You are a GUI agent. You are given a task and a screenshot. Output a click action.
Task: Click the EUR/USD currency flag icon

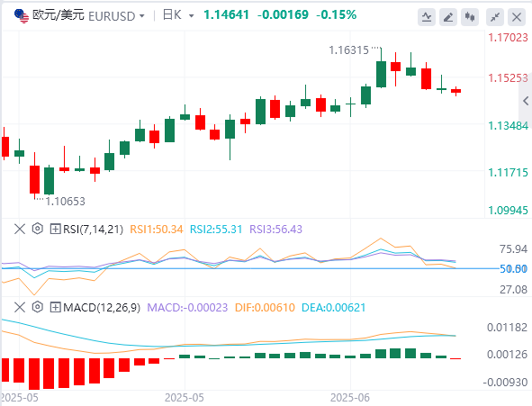[x=22, y=16]
